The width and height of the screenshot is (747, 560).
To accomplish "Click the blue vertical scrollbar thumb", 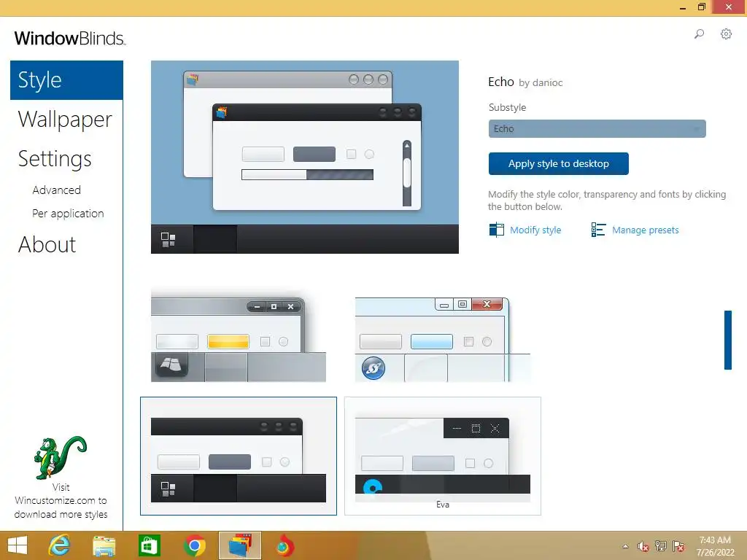I will (728, 340).
